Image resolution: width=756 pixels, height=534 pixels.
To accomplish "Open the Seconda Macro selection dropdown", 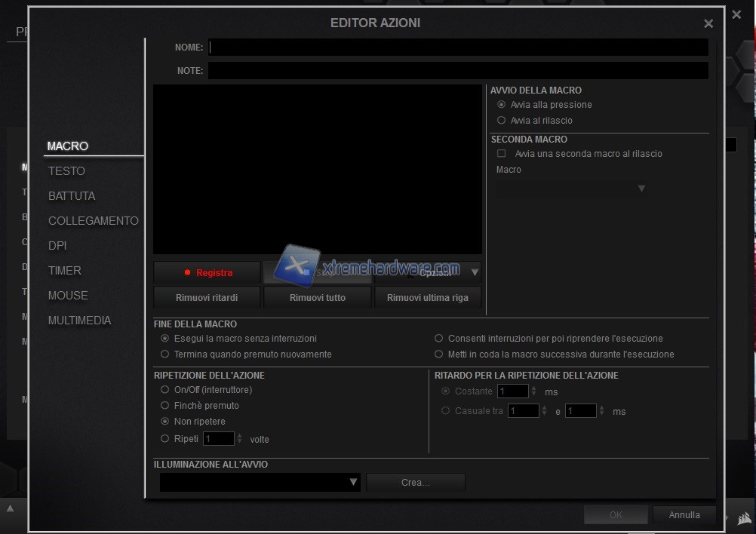I will click(641, 189).
